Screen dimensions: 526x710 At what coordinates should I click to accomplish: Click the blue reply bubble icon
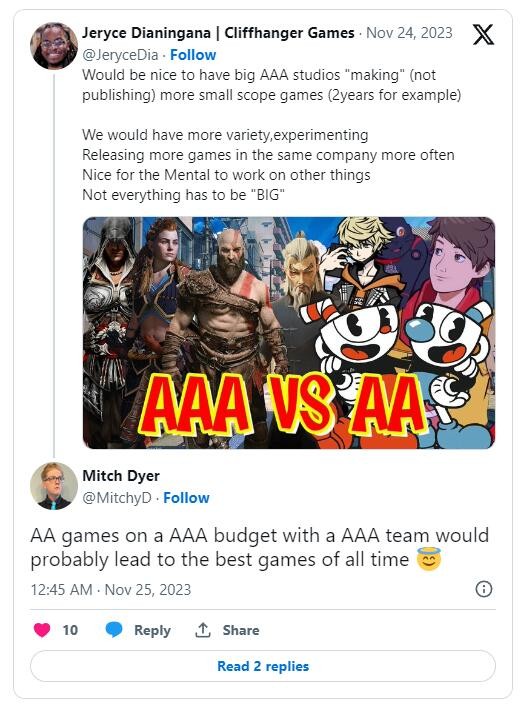(114, 630)
